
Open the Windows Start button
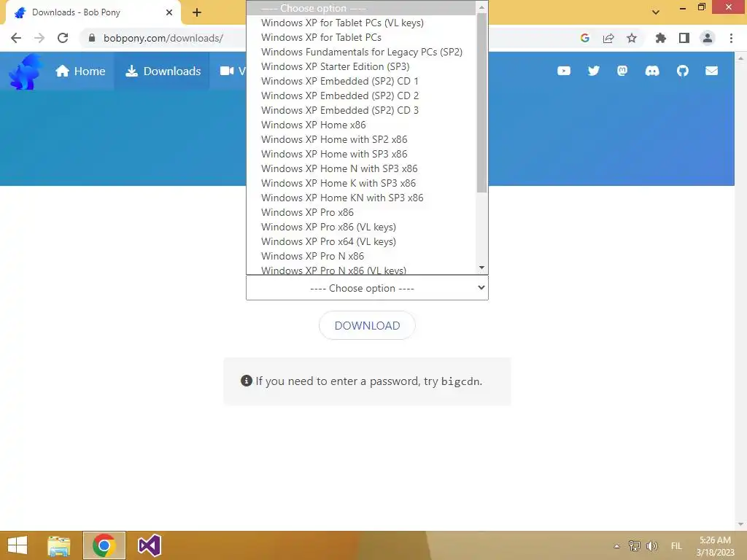coord(18,545)
